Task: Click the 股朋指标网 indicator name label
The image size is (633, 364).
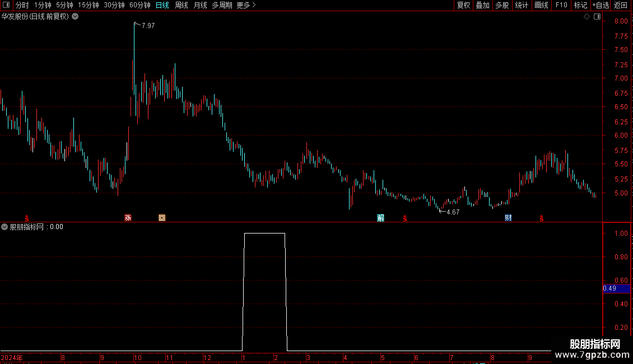Action: [27, 227]
